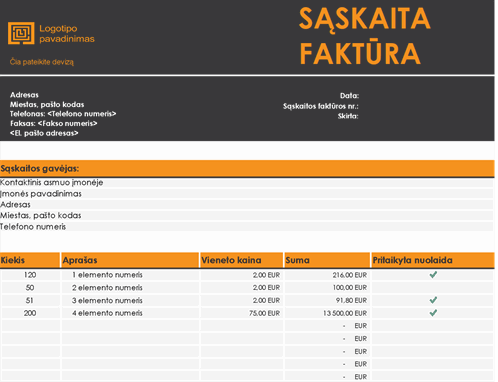Click discount checkmark in the 200 quantity row

pos(433,313)
